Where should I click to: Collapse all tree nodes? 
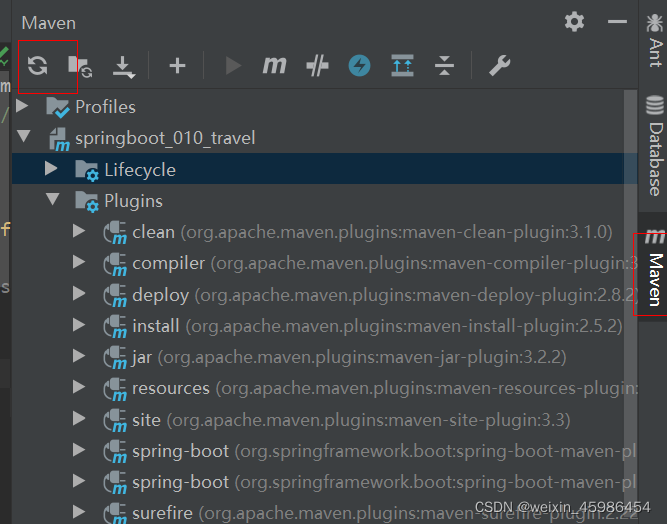(x=445, y=66)
